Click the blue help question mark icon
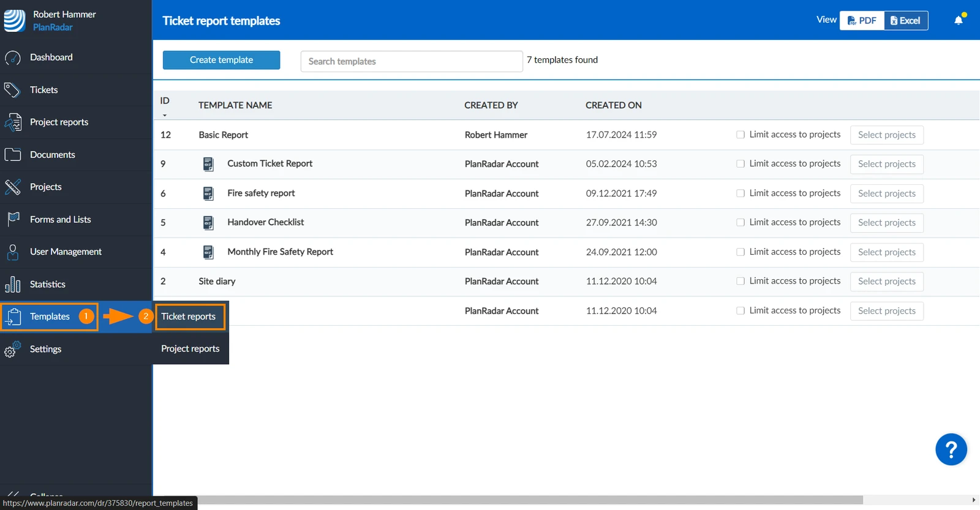 951,449
